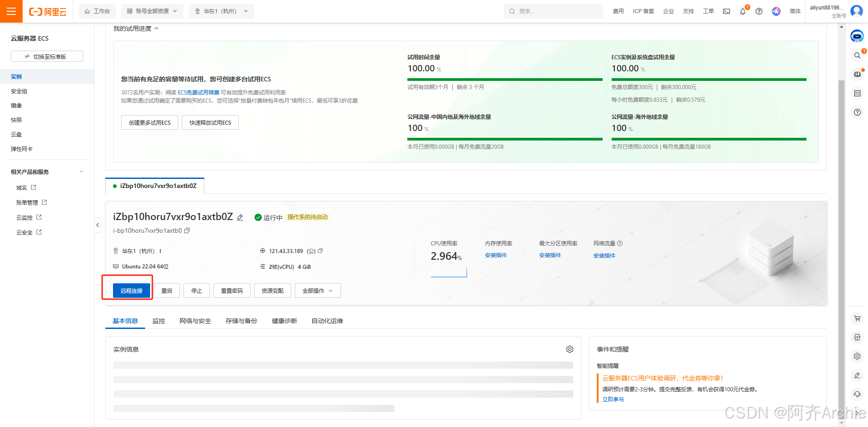Select the 基本信息 tab
868x427 pixels.
point(125,321)
